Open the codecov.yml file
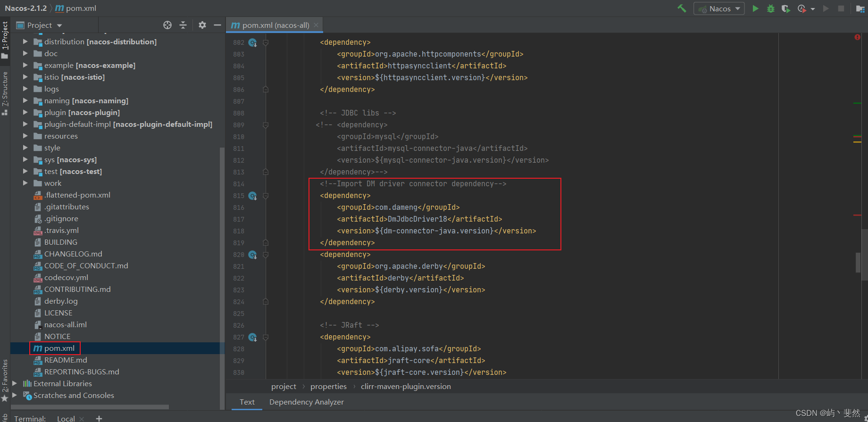868x422 pixels. coord(61,277)
